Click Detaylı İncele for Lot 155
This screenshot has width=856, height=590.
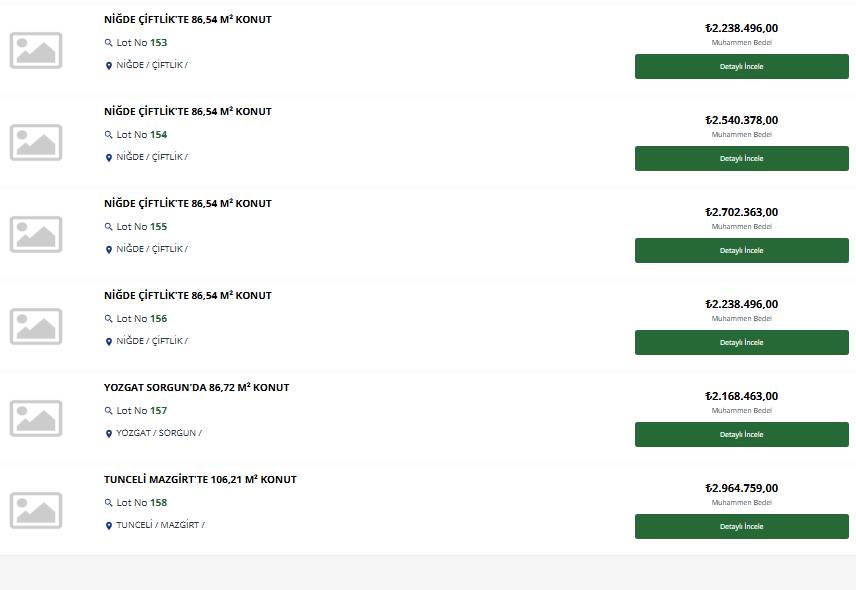[x=741, y=251]
